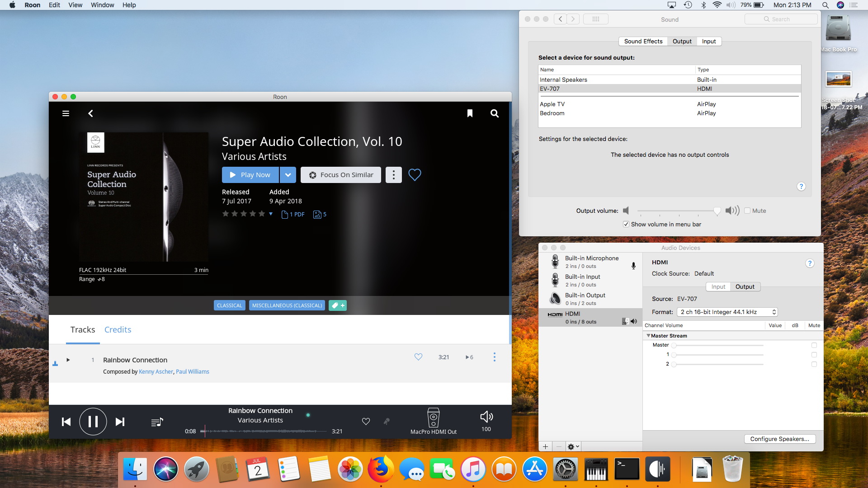Expand Play Now options dropdown
The height and width of the screenshot is (488, 868).
[x=288, y=175]
